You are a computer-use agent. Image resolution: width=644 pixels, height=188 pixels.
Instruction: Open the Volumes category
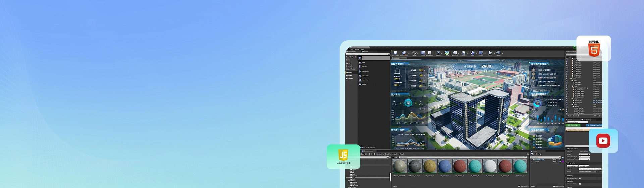point(349,75)
